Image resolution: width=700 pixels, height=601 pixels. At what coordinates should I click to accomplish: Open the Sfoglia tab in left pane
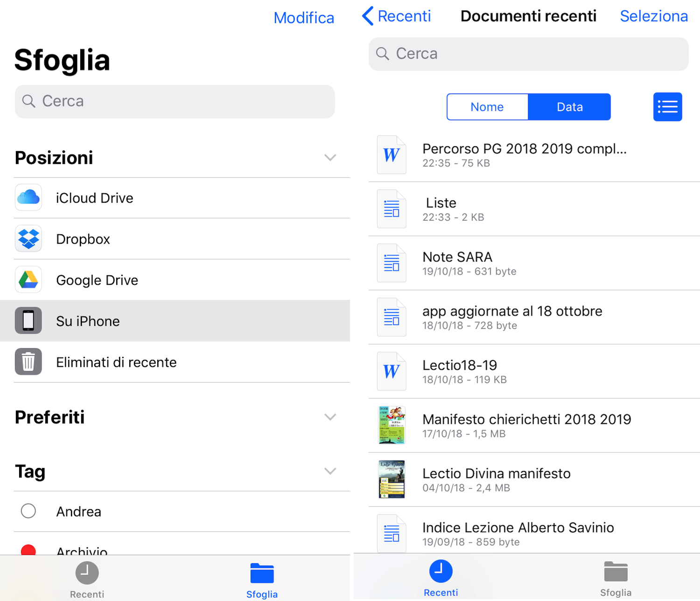pyautogui.click(x=262, y=580)
